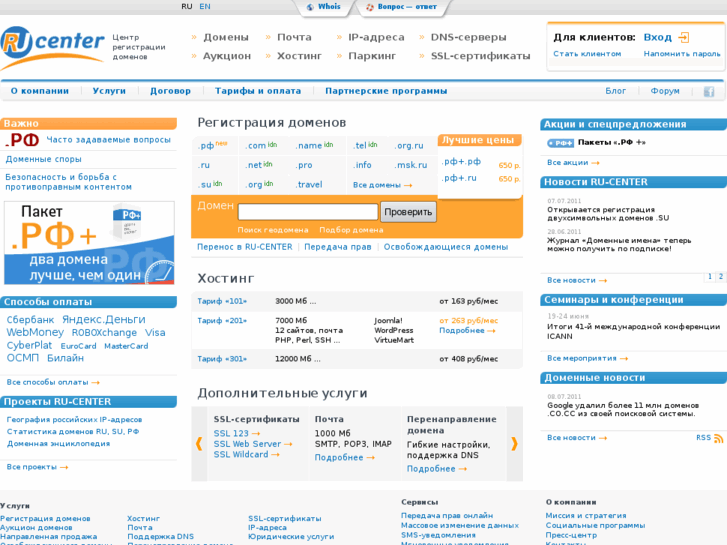Click Часто задаваемые вопросы link

point(108,140)
